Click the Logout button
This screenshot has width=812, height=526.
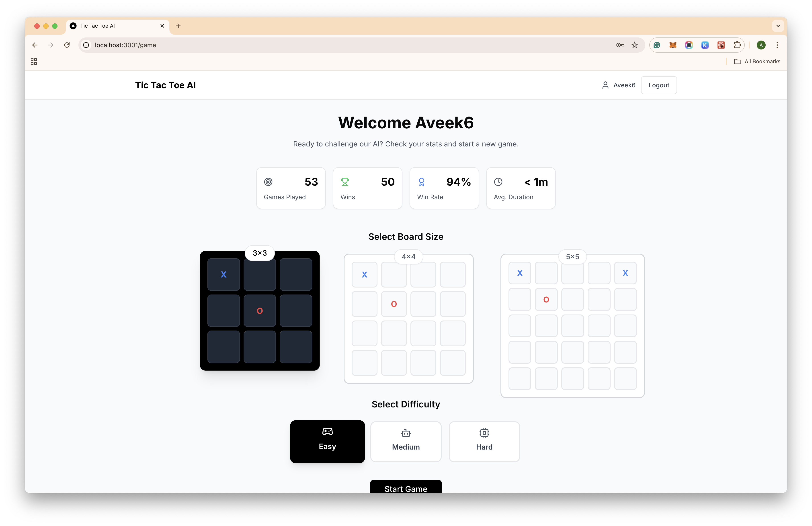point(659,85)
